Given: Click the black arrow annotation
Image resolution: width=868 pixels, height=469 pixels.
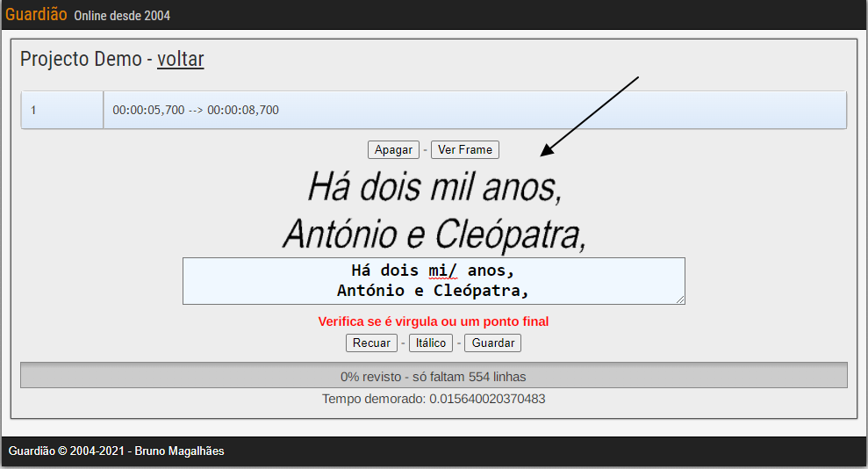Looking at the screenshot, I should pos(588,116).
